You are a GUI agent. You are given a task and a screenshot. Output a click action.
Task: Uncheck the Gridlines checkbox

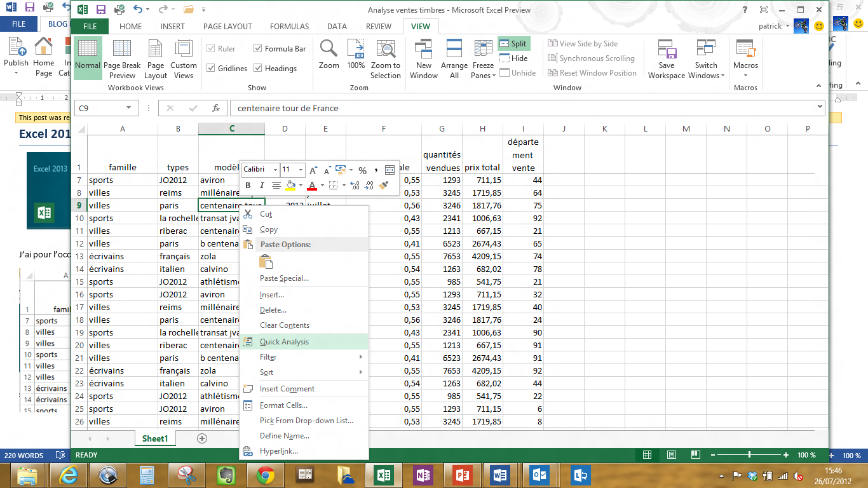tap(211, 69)
